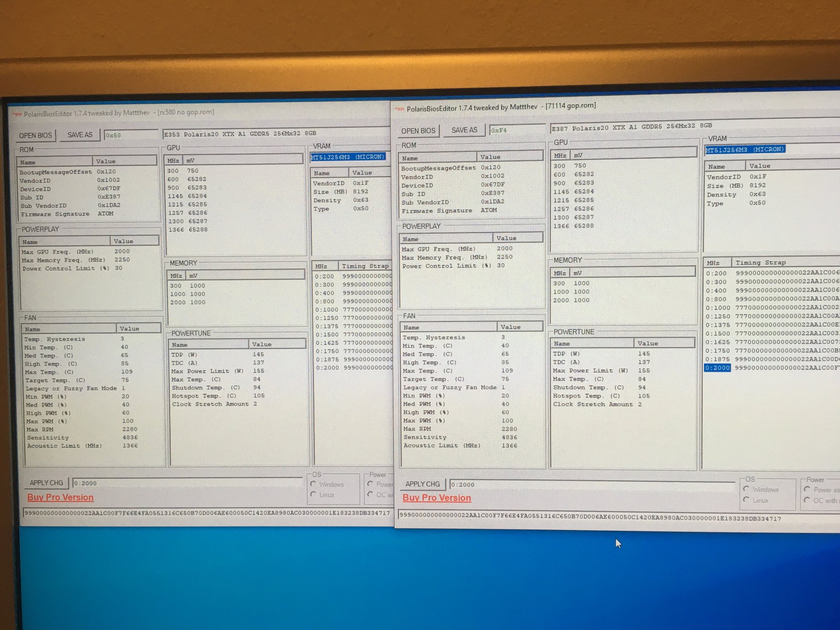Click the app icon in rx580 no gop.rom title bar
Screen dimensions: 840x630
tap(17, 114)
